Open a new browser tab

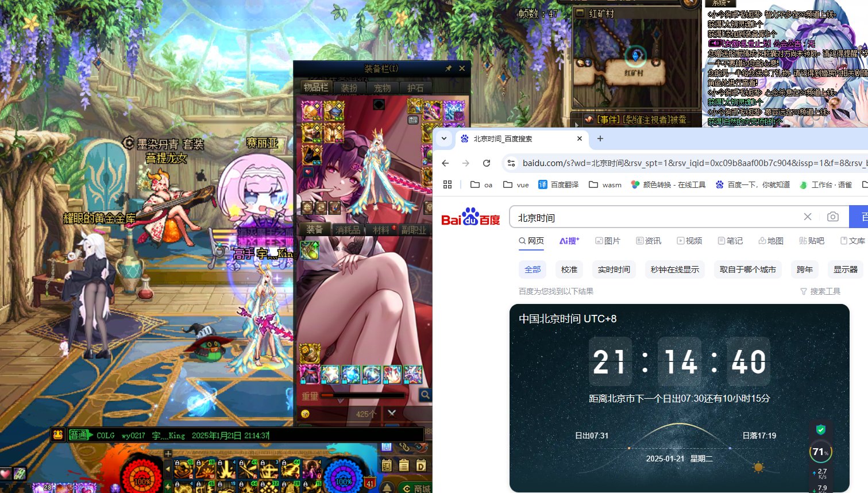(x=600, y=138)
